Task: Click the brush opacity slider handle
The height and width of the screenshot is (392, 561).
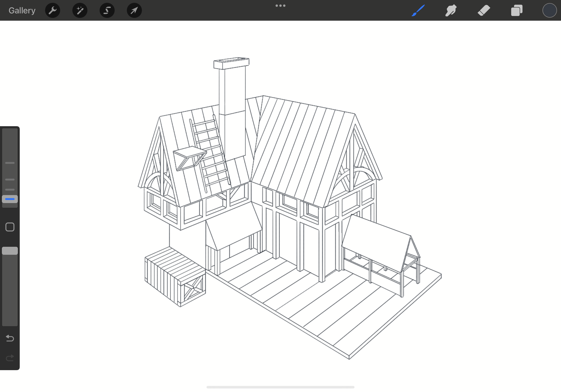Action: [10, 251]
